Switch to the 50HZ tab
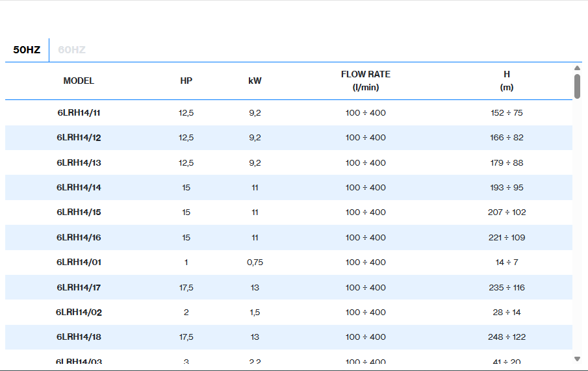Image resolution: width=588 pixels, height=371 pixels. [x=27, y=50]
